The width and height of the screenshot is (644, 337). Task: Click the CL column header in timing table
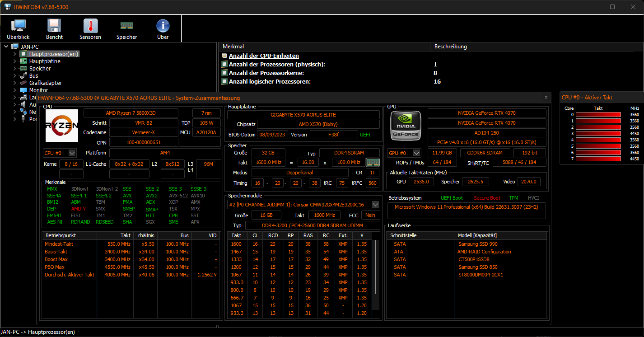pyautogui.click(x=255, y=235)
